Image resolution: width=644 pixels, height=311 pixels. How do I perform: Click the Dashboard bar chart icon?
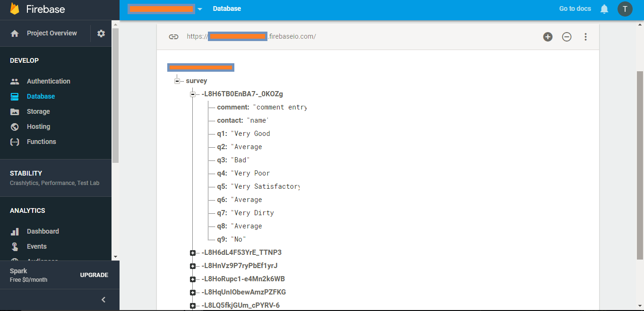point(15,232)
